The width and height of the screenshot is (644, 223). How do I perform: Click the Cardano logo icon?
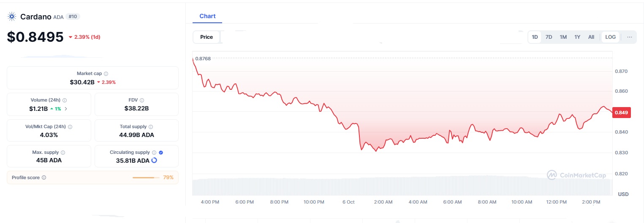pyautogui.click(x=12, y=17)
